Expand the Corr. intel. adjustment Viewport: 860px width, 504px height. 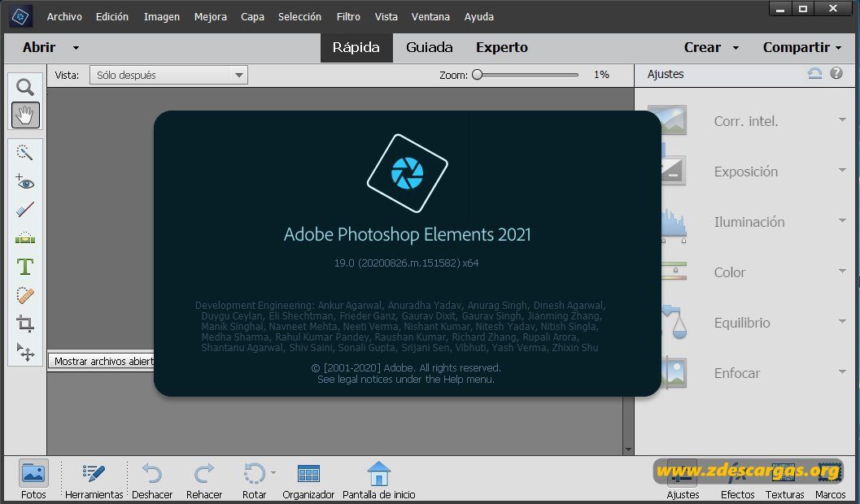click(x=842, y=119)
